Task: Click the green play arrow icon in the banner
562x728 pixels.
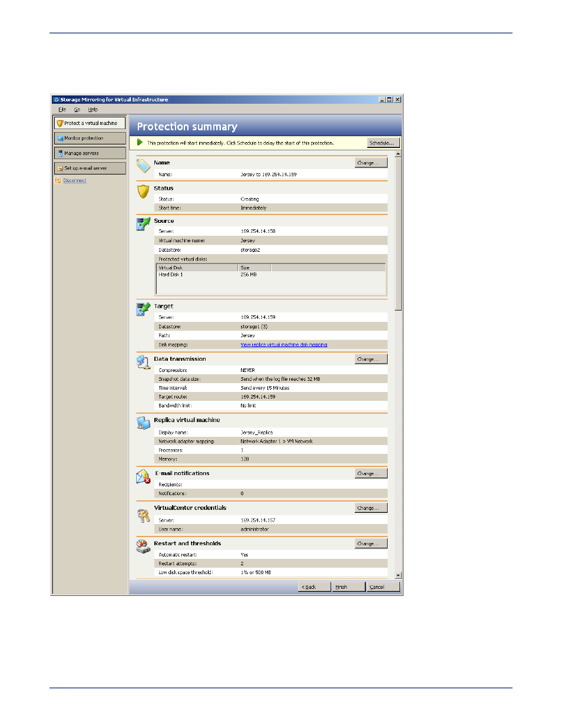Action: click(140, 143)
